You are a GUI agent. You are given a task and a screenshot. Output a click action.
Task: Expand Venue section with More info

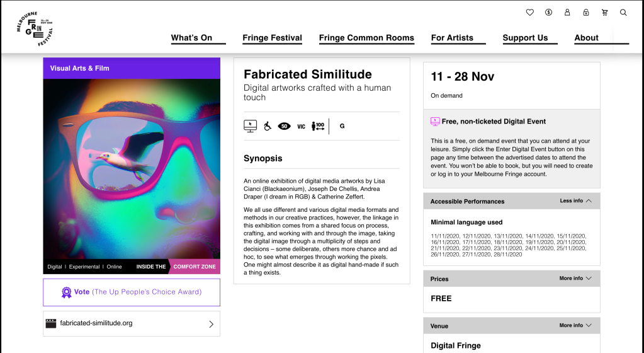575,326
